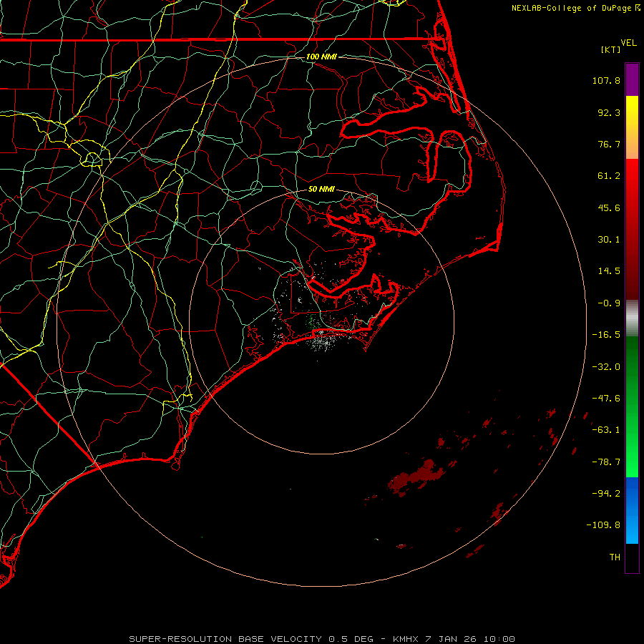Select the 45.6 scale value

coord(609,208)
